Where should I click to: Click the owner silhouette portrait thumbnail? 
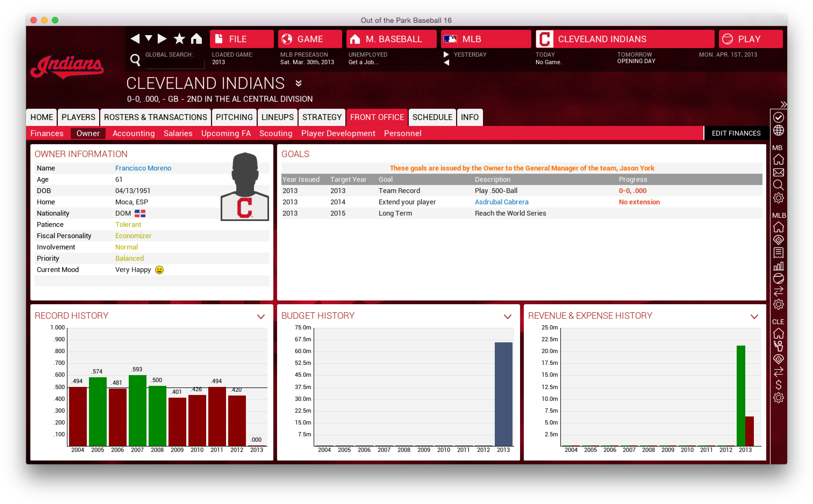pyautogui.click(x=245, y=186)
